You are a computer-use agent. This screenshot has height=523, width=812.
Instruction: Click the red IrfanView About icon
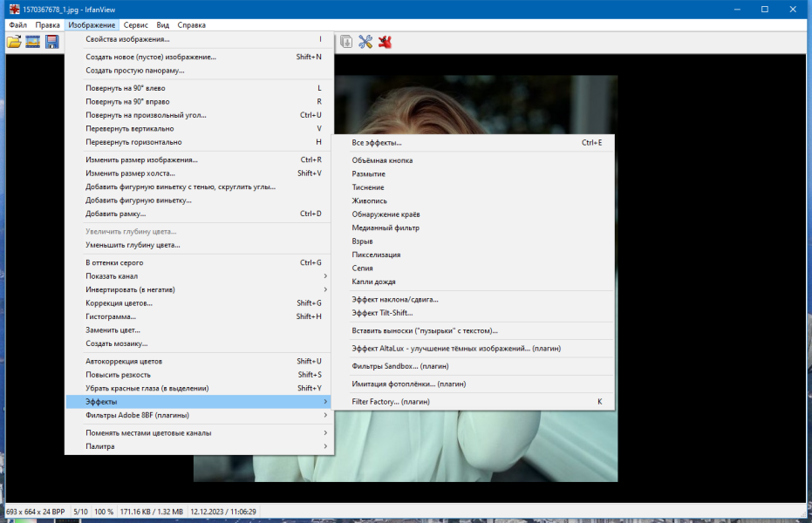point(385,42)
